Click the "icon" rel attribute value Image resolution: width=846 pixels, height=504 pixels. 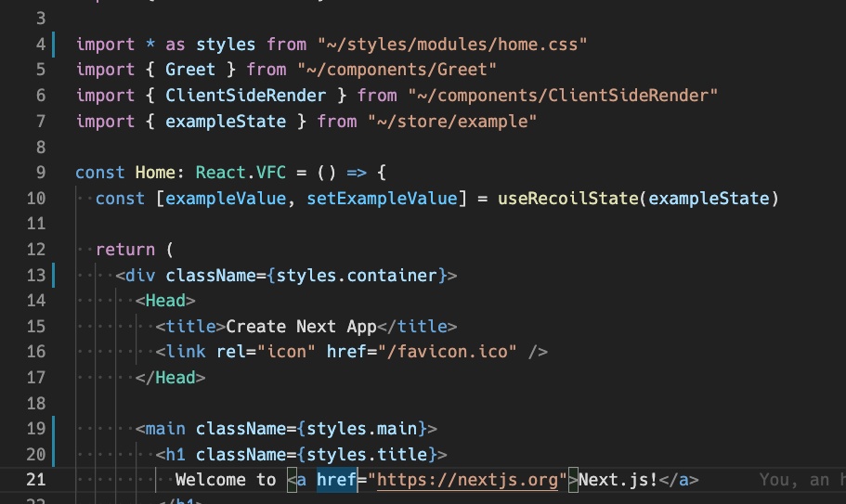pos(286,352)
